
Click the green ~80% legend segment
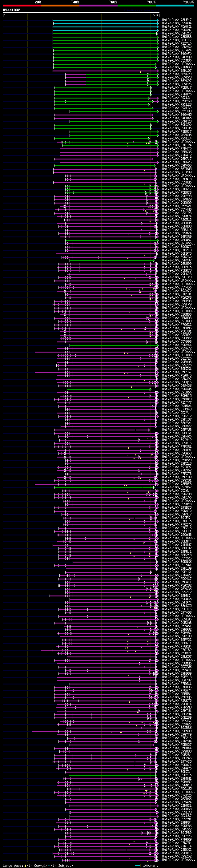[137, 6]
